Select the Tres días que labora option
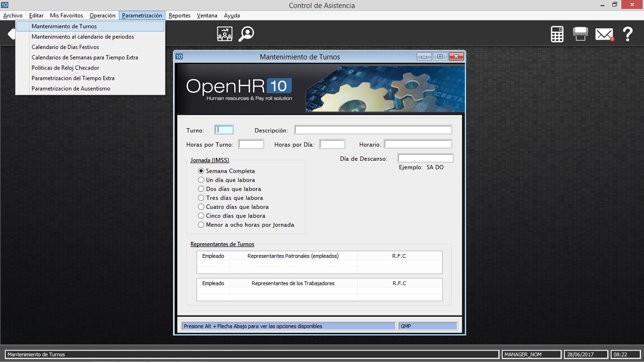Viewport: 644px width, 362px height. (x=201, y=198)
